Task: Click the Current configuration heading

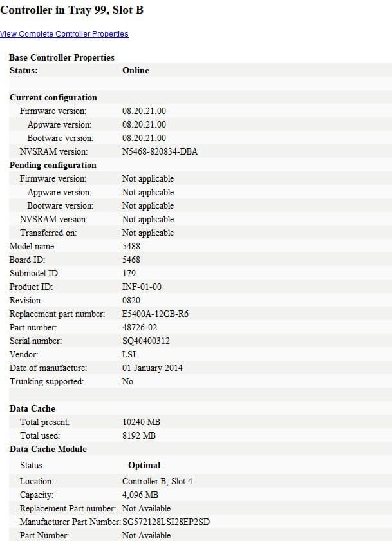Action: 53,98
